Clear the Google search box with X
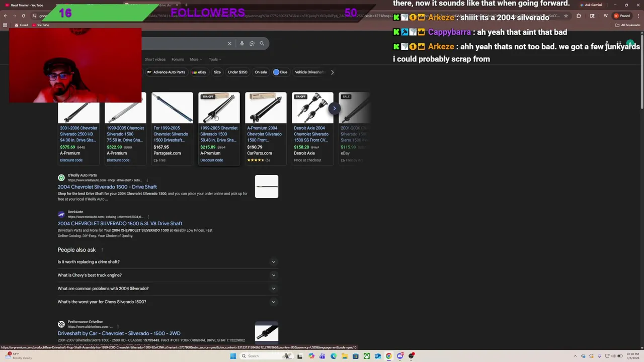This screenshot has width=644, height=362. pyautogui.click(x=229, y=43)
